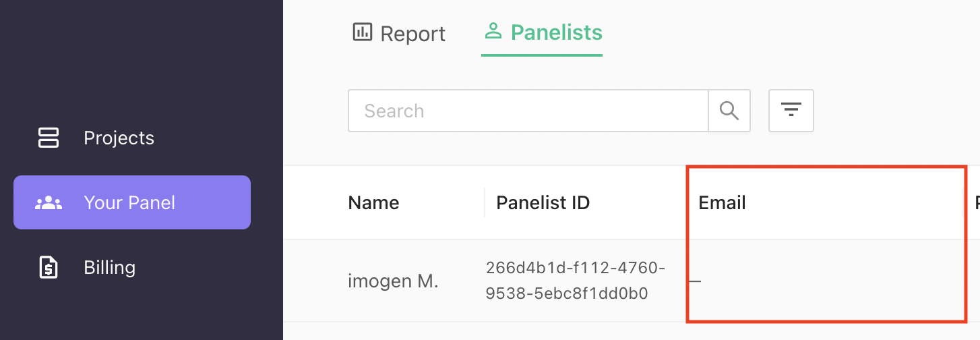Click the Name column header
Image resolution: width=980 pixels, height=340 pixels.
(x=373, y=202)
